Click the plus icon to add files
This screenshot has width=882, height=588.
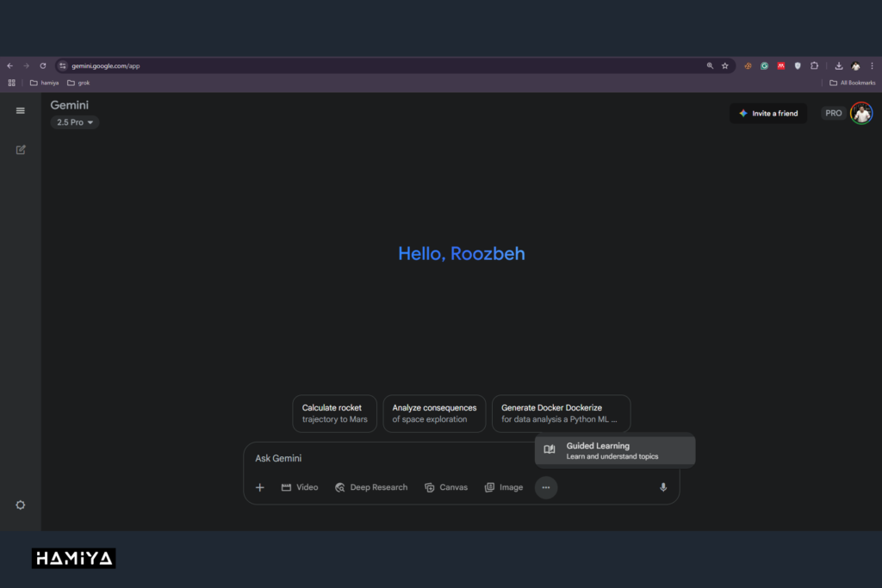tap(260, 487)
